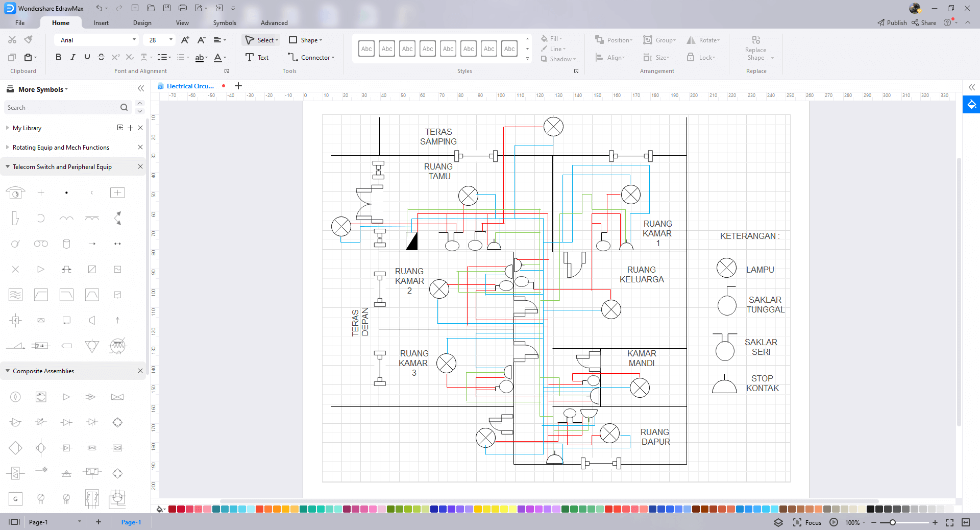Open the Symbols ribbon tab
Screen dimensions: 980x530
point(224,22)
